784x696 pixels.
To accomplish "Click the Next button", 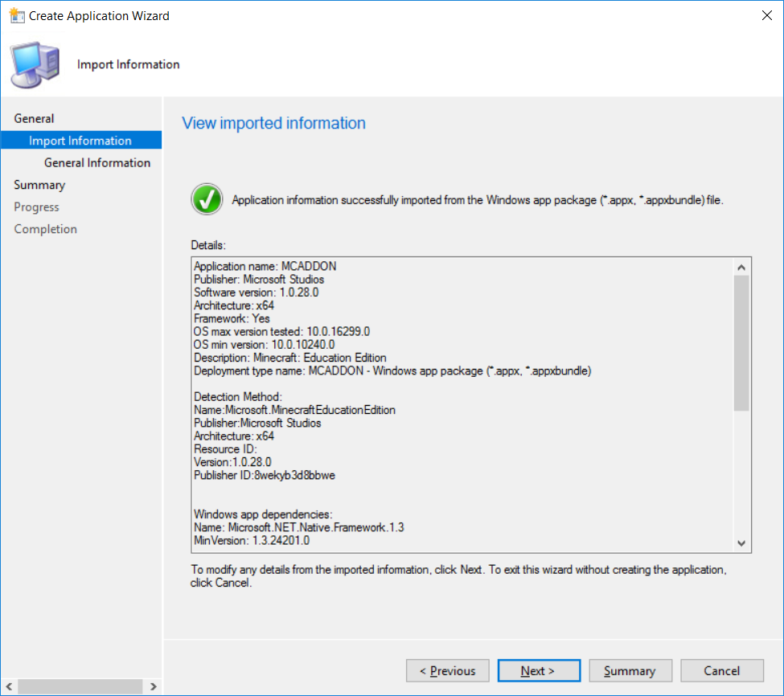I will click(539, 670).
